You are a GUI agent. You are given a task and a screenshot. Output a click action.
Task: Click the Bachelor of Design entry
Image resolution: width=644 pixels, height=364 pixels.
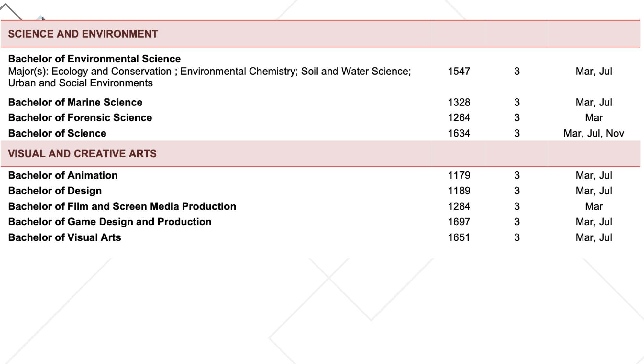tap(55, 191)
